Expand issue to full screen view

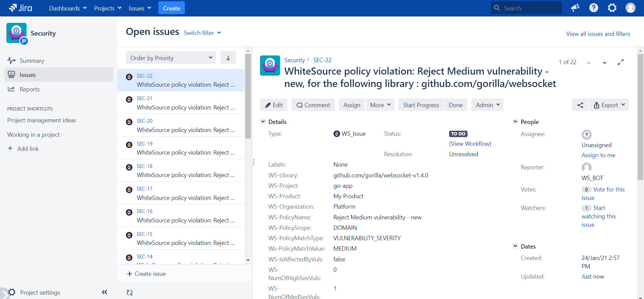pos(621,62)
